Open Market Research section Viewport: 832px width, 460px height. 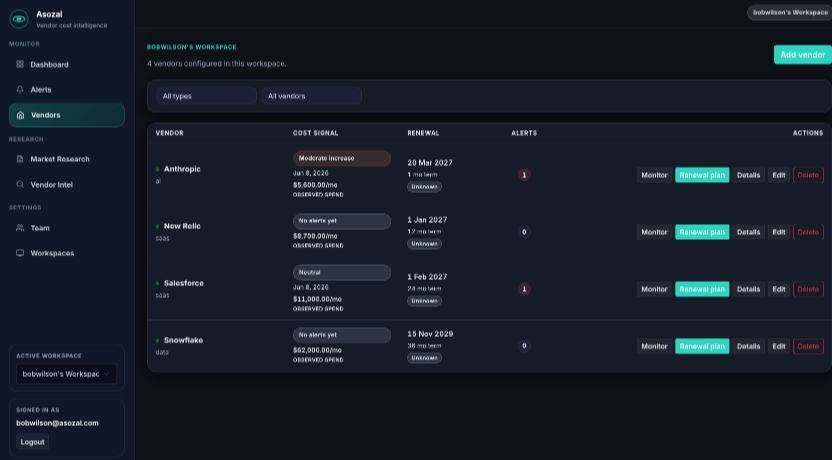[x=67, y=159]
